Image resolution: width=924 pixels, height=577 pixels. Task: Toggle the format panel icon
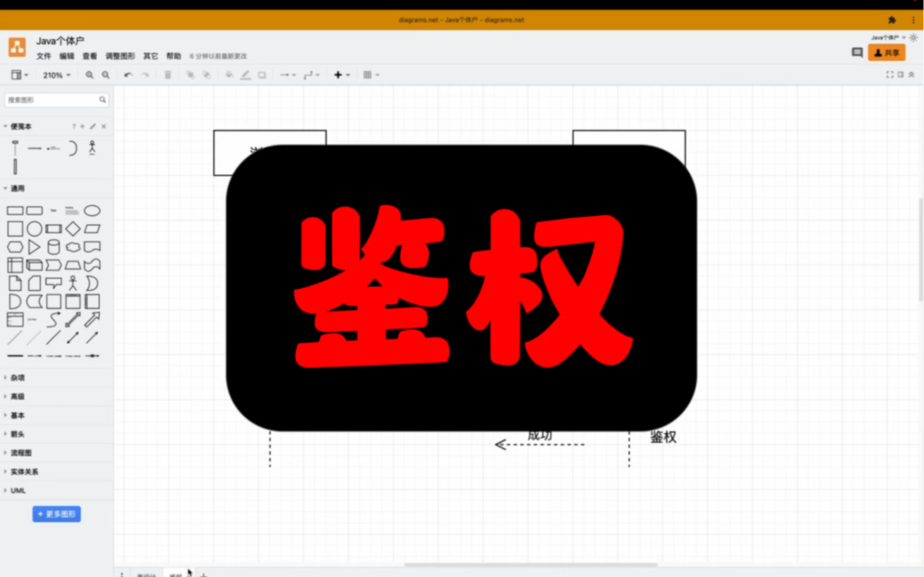coord(901,75)
